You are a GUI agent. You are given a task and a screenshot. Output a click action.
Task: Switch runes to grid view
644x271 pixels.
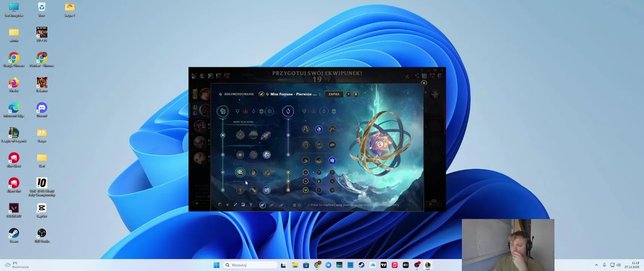pos(299,205)
